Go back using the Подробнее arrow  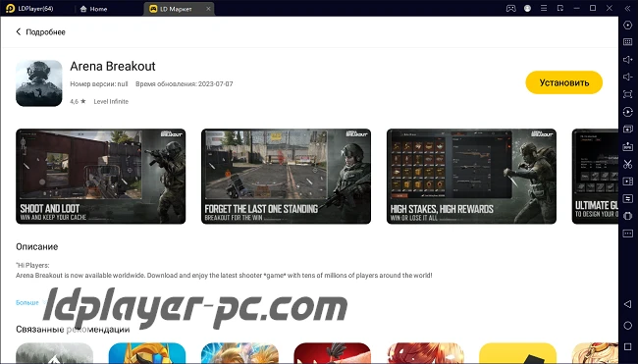(19, 31)
